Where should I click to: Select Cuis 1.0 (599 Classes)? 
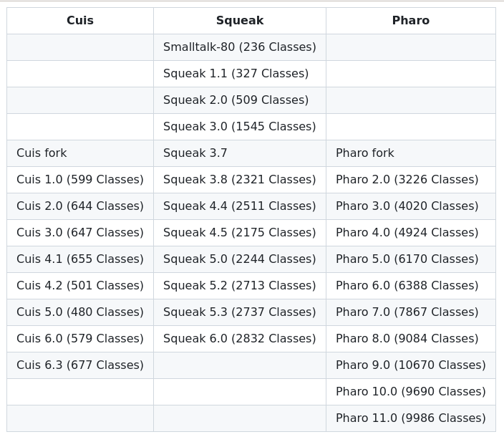(80, 180)
